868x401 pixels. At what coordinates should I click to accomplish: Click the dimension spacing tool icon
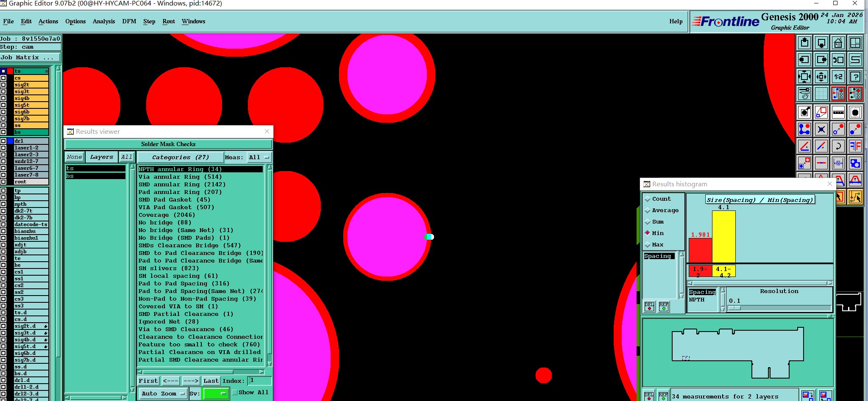(x=838, y=163)
